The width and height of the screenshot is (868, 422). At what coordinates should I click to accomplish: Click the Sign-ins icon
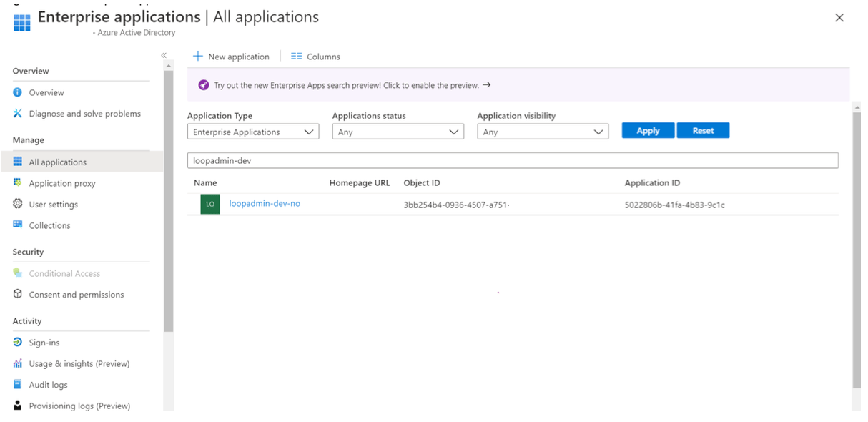[x=18, y=343]
